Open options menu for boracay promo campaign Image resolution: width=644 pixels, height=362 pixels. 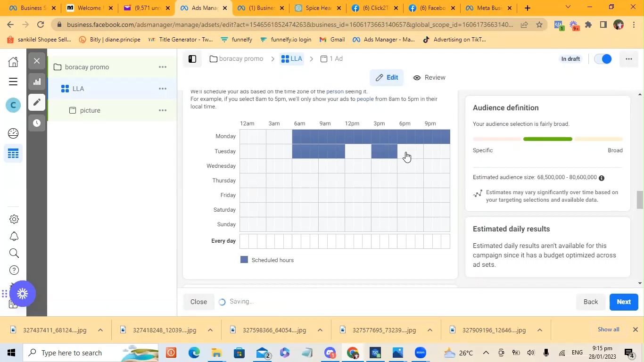click(x=163, y=67)
